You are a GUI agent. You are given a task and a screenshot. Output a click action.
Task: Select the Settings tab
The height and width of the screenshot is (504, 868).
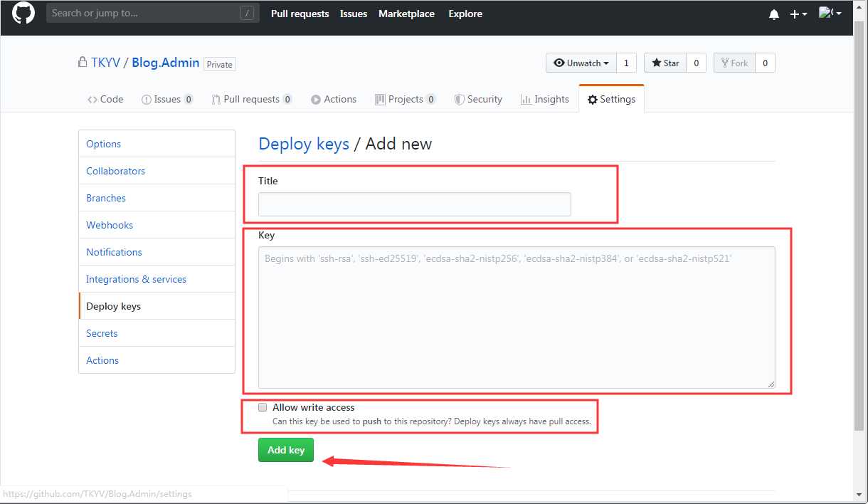point(612,99)
